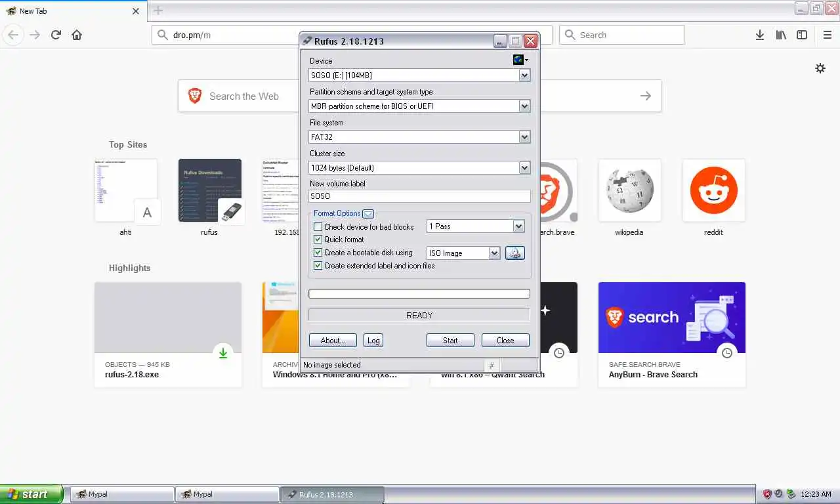This screenshot has width=840, height=504.
Task: Click the hash checksum button in Rufus status bar
Action: tap(491, 365)
